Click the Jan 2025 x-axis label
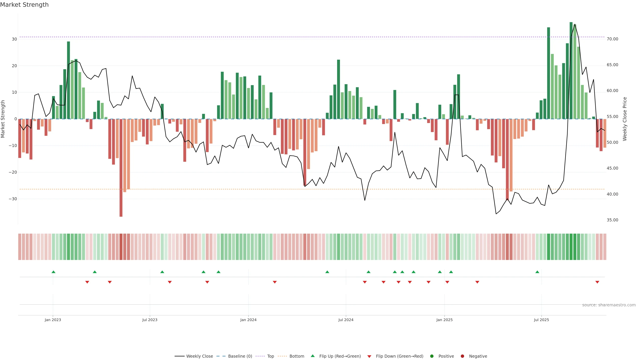Viewport: 644px width, 362px height. tap(444, 320)
